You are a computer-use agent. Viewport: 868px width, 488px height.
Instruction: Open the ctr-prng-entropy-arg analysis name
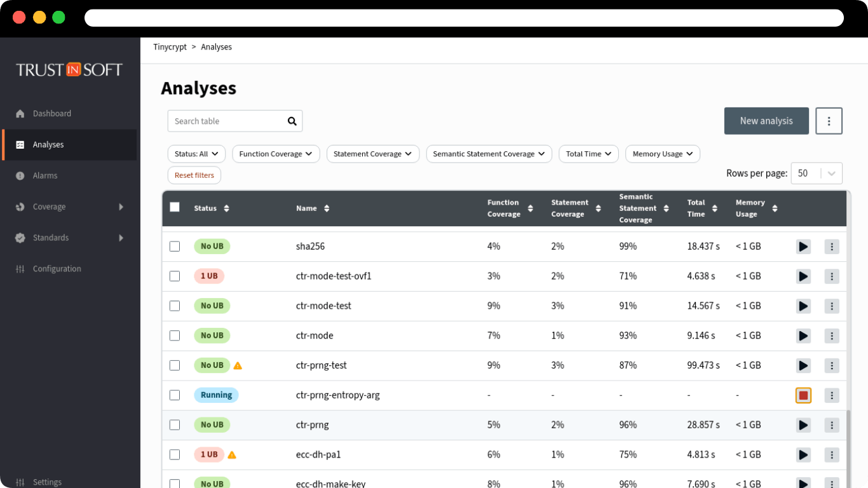(337, 395)
